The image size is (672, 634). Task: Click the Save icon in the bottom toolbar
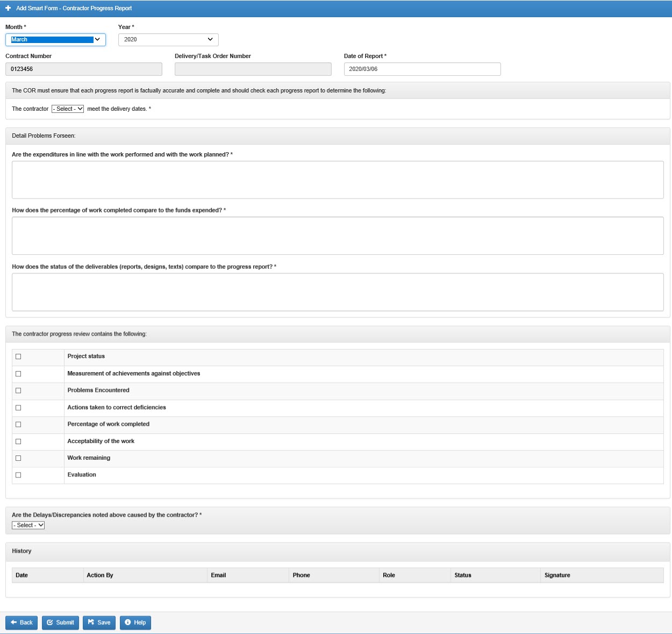click(91, 623)
